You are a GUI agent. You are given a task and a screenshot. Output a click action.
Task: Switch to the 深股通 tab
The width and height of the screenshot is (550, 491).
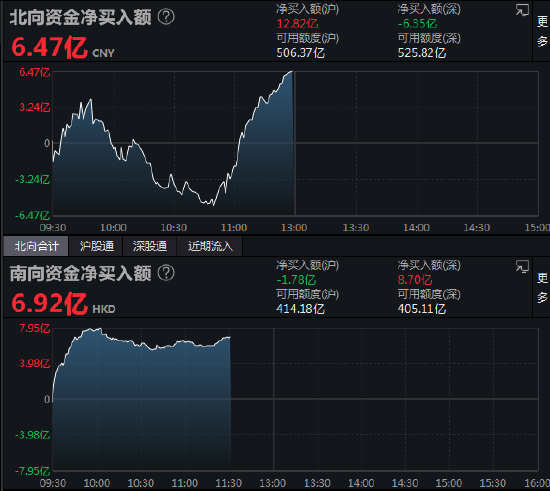pyautogui.click(x=150, y=246)
